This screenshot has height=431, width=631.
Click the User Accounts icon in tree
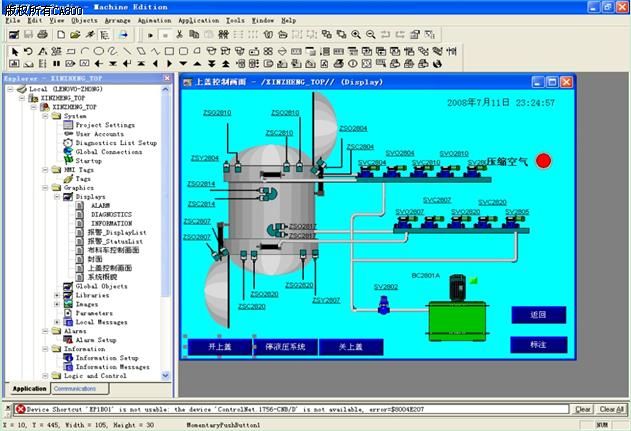68,134
